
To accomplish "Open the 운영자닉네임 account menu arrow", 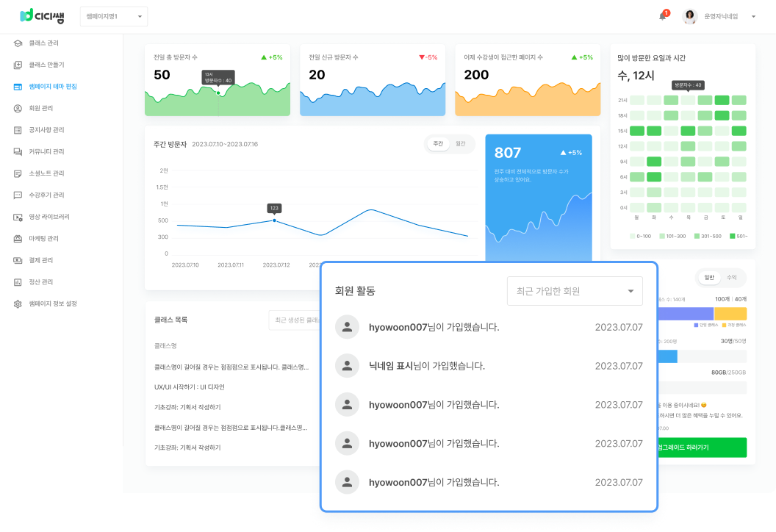I will [753, 16].
